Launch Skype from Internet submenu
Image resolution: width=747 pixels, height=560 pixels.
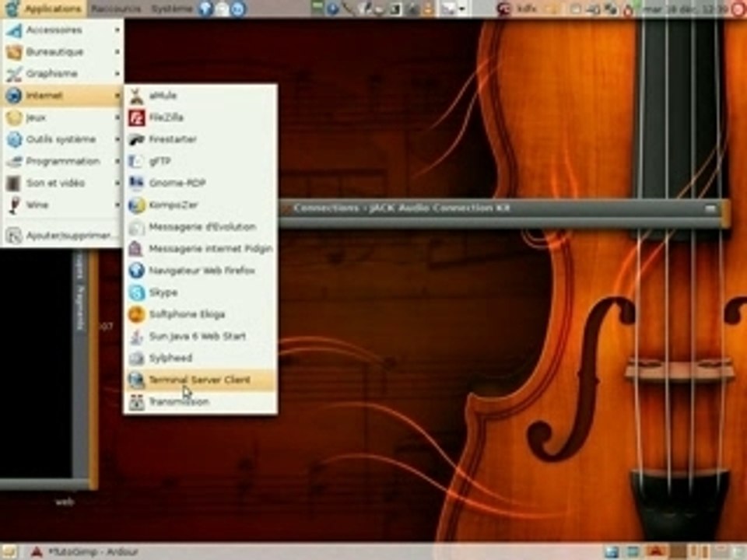point(201,293)
